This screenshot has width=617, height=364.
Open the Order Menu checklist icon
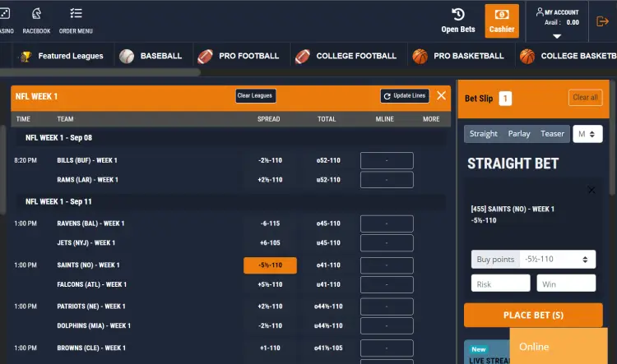click(76, 14)
